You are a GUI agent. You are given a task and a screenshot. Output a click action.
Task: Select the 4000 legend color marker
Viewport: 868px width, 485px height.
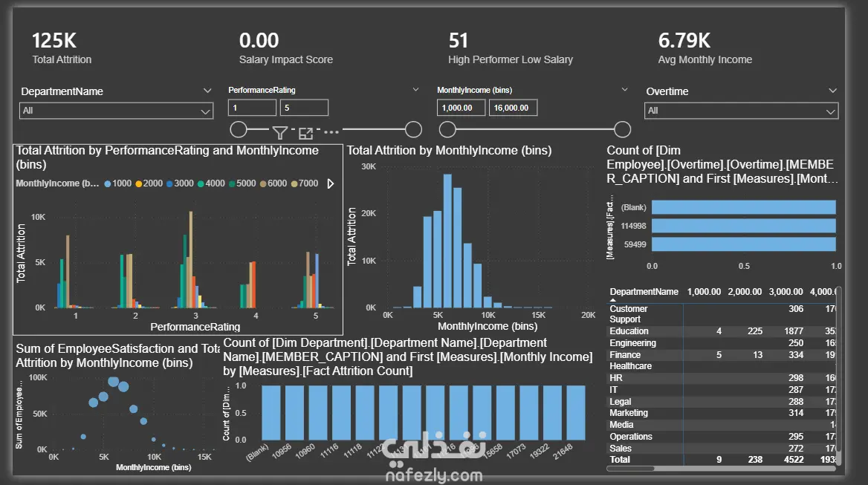(x=201, y=183)
